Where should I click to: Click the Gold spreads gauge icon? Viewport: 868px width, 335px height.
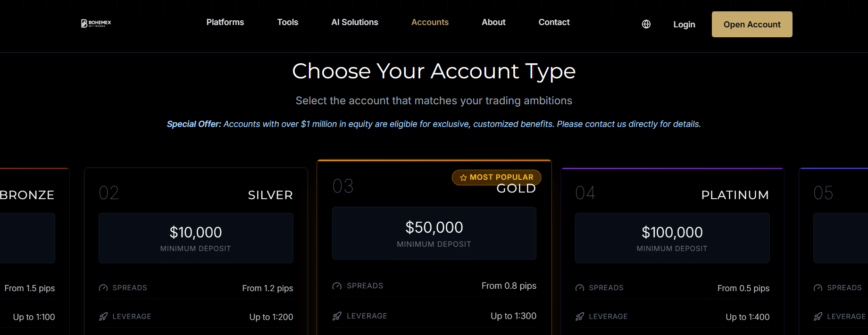click(337, 286)
